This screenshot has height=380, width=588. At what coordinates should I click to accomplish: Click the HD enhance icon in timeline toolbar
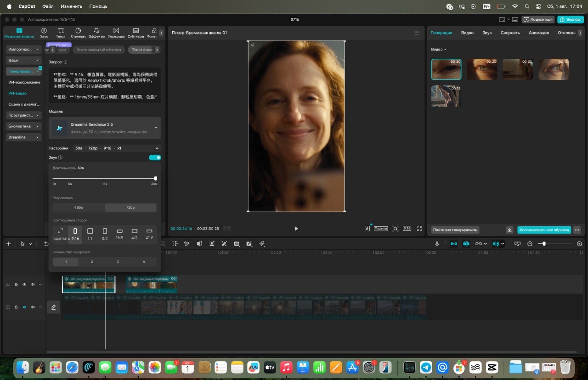(237, 244)
